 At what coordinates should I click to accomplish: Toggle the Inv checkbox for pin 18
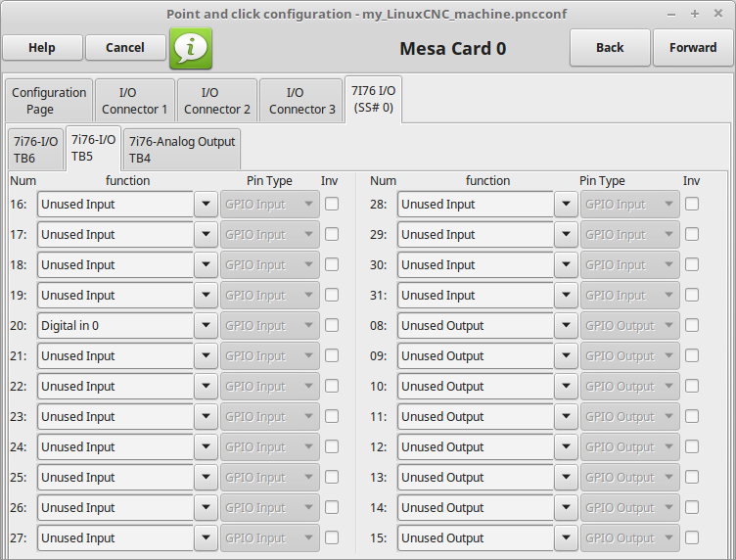[332, 264]
